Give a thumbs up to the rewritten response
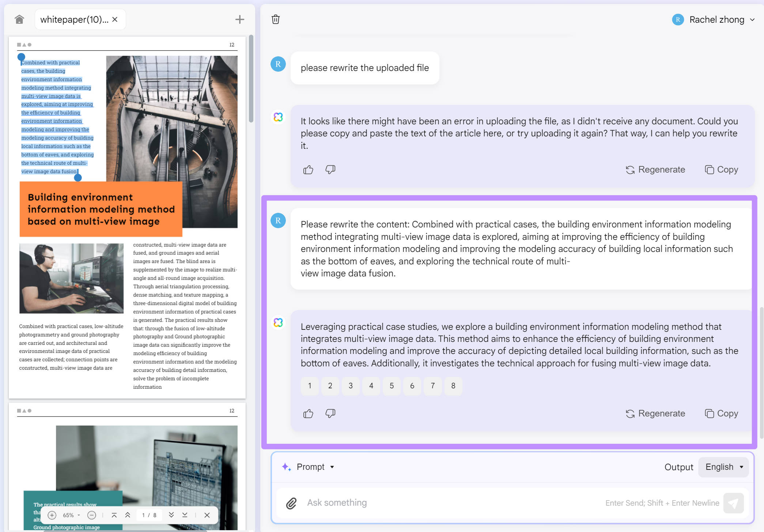Image resolution: width=764 pixels, height=532 pixels. coord(308,414)
